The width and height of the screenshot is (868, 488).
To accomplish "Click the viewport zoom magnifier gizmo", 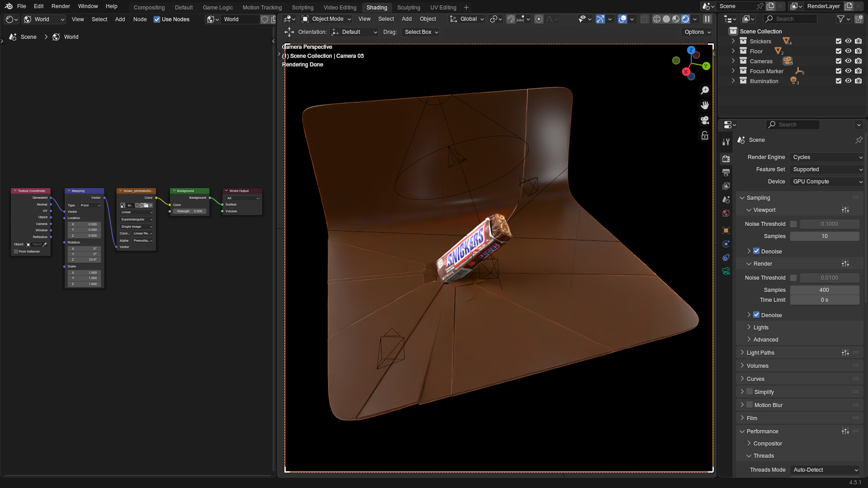I will 705,90.
